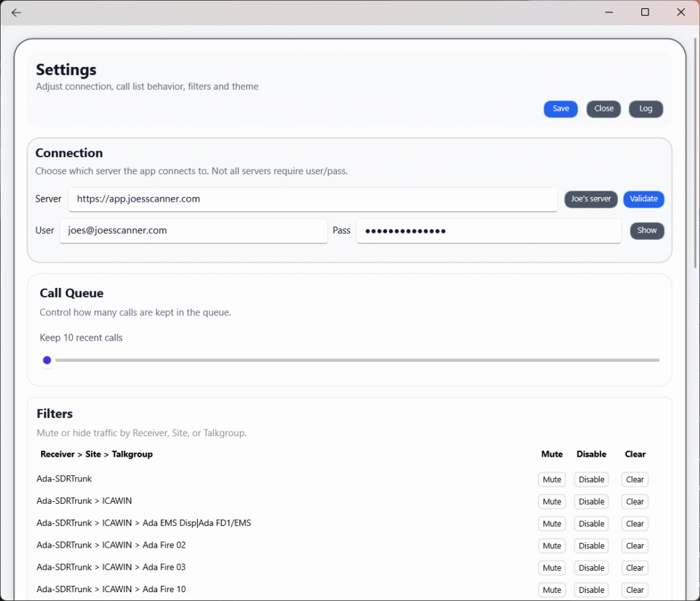
Task: Mute the Ada-SDRTrunk receiver
Action: [552, 480]
